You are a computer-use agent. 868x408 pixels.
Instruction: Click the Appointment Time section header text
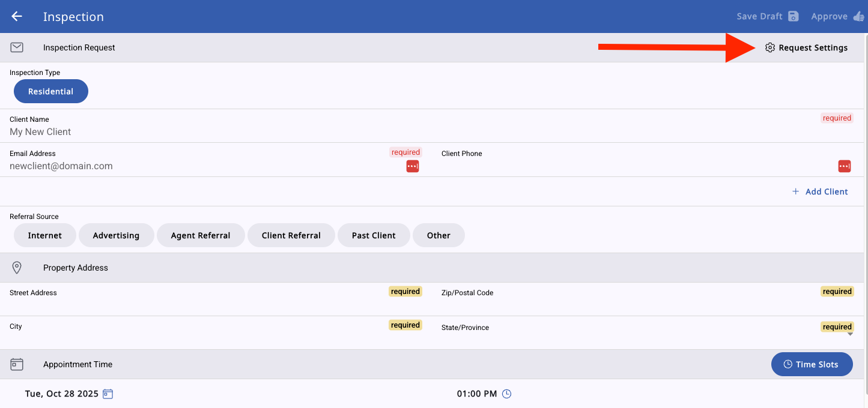click(x=77, y=364)
